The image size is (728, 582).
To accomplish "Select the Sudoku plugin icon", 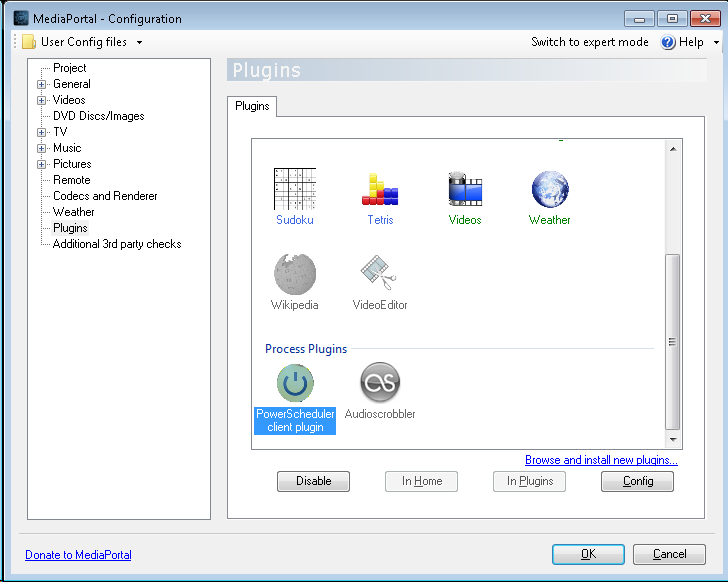I will point(295,189).
